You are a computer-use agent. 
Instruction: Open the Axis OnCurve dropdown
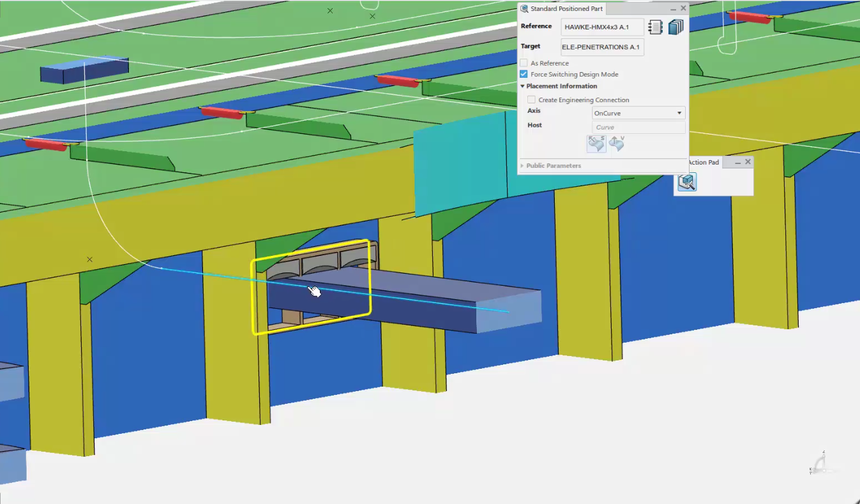tap(638, 114)
